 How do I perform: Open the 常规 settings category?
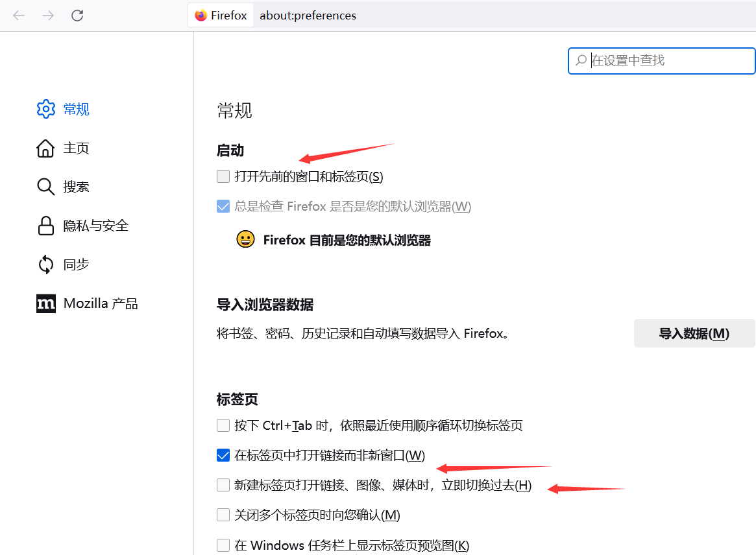[76, 110]
